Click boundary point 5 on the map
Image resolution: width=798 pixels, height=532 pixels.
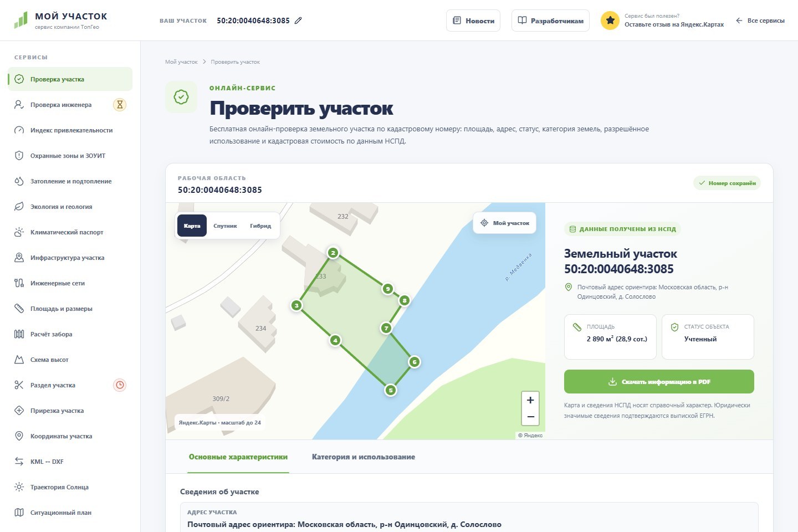[391, 390]
